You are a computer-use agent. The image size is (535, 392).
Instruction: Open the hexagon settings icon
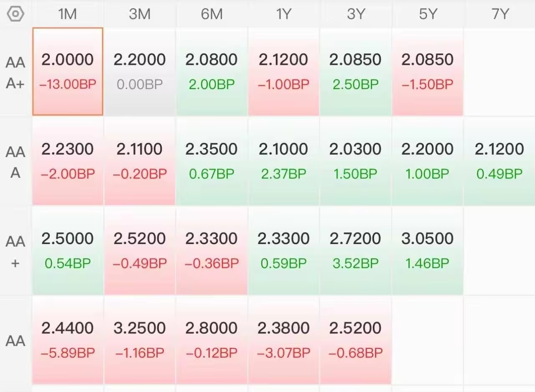point(15,14)
